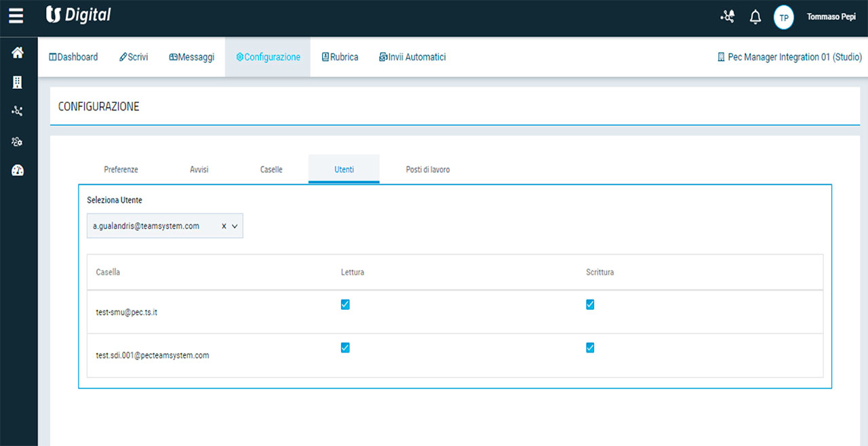Click the a.gualandris@teamsystem.com user field
This screenshot has height=446, width=868.
pyautogui.click(x=165, y=226)
